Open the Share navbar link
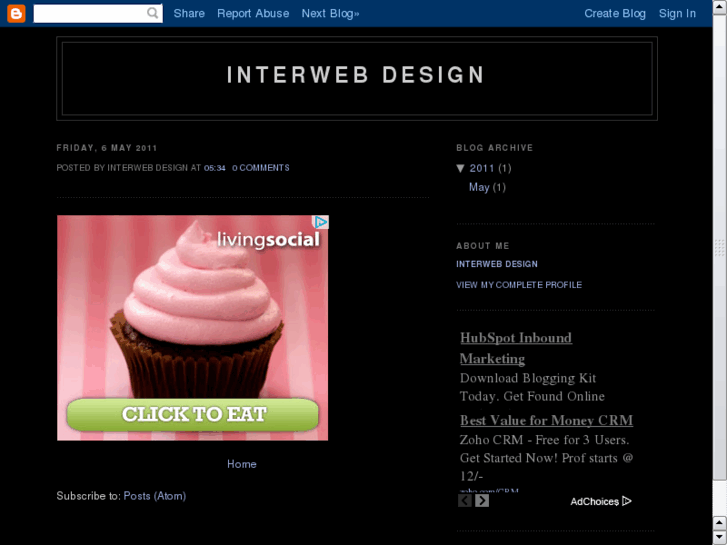The width and height of the screenshot is (727, 545). (189, 13)
